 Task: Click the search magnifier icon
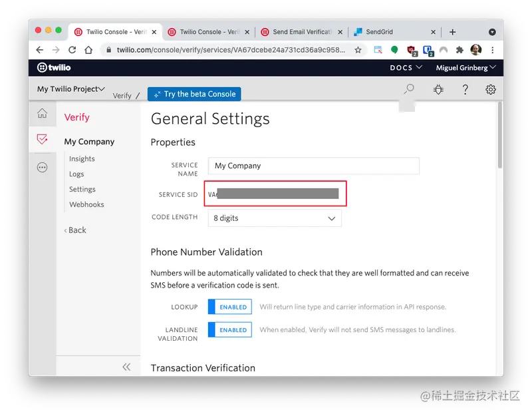point(409,89)
